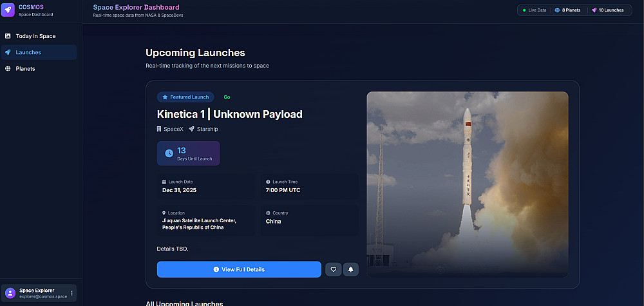The height and width of the screenshot is (306, 644).
Task: Select Launches in the sidebar
Action: [x=39, y=53]
